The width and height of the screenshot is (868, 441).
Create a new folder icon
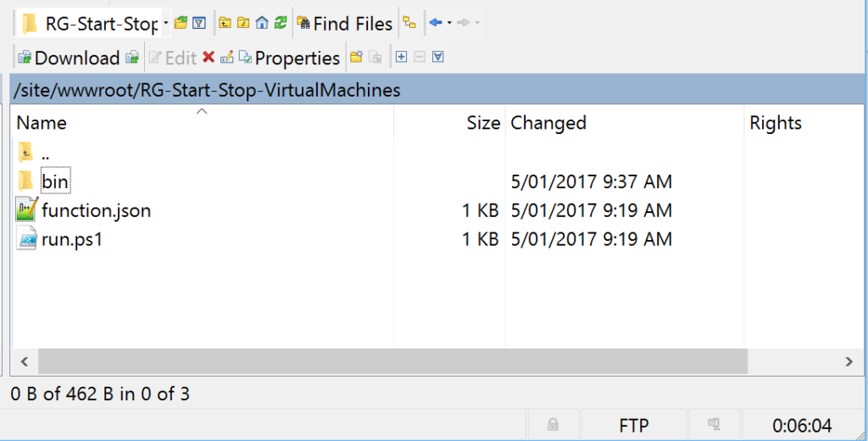point(356,58)
